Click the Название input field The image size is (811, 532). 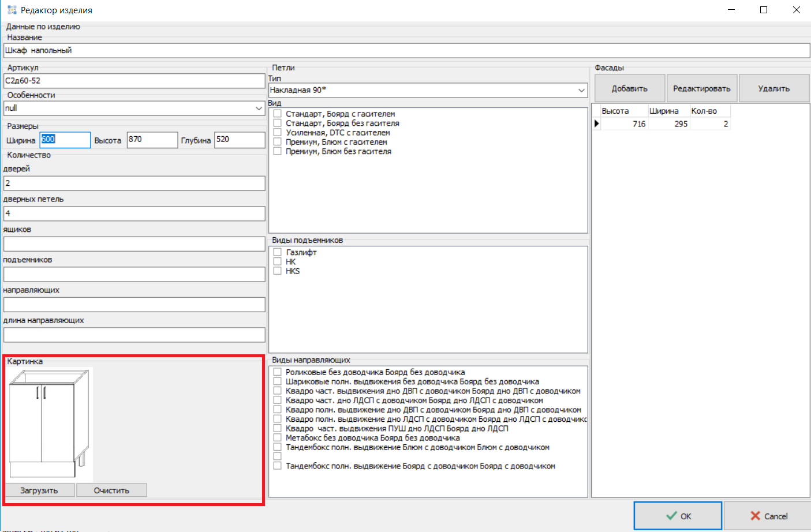(406, 51)
